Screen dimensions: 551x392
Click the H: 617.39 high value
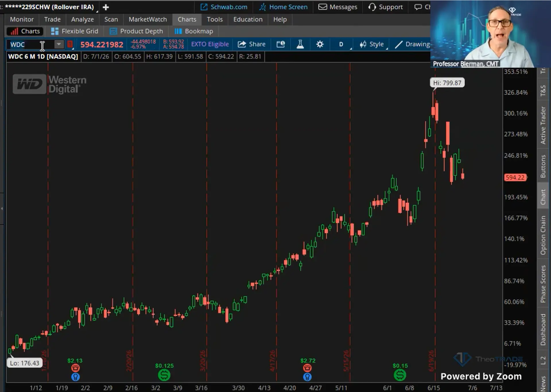[159, 57]
